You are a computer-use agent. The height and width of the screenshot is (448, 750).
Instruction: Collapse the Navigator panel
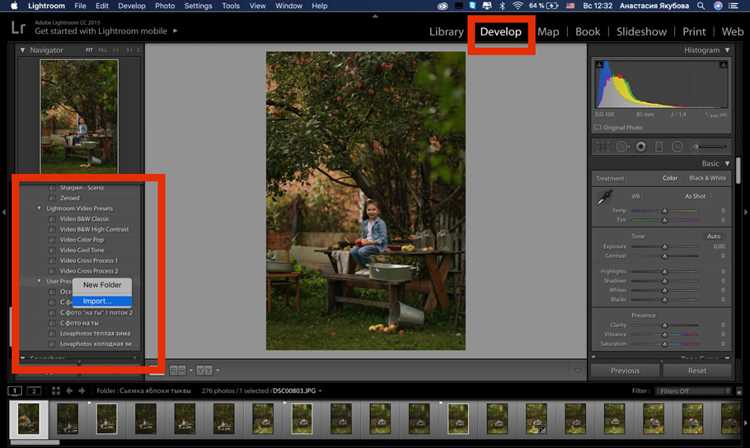point(22,50)
